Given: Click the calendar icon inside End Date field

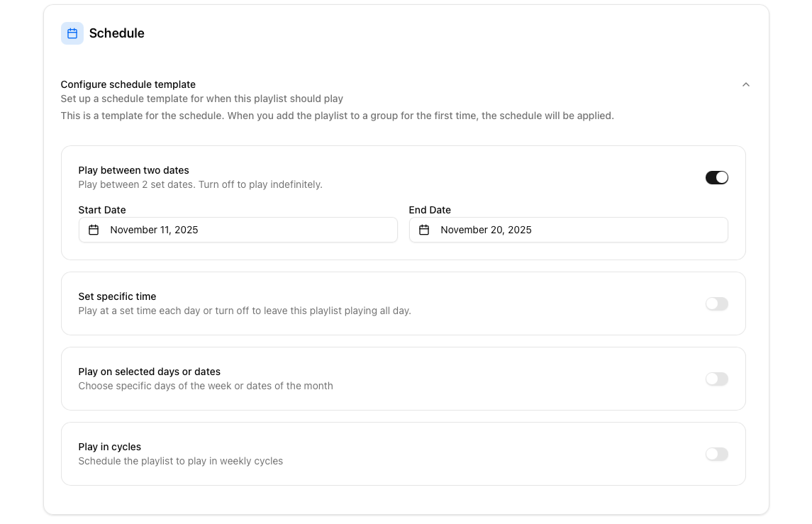Looking at the screenshot, I should point(424,230).
